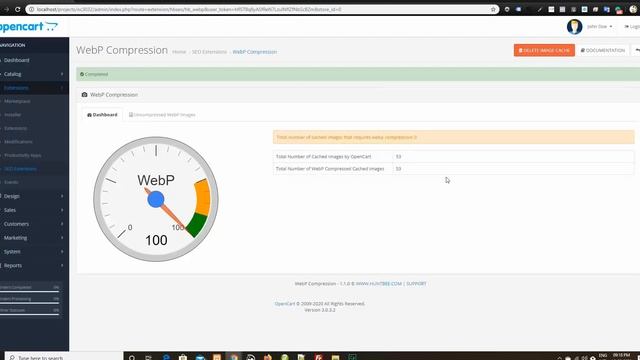Image resolution: width=640 pixels, height=360 pixels.
Task: Switch to the Dashboard tab
Action: pyautogui.click(x=102, y=115)
